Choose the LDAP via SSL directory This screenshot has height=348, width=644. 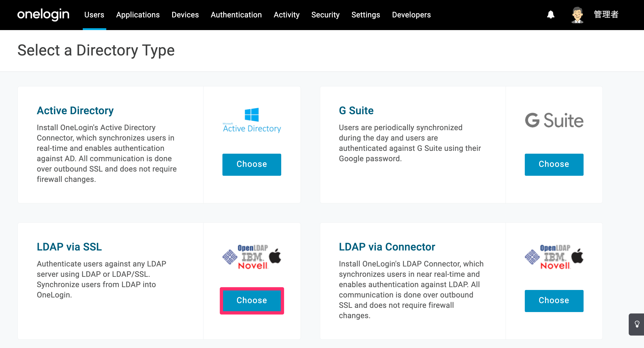(252, 301)
